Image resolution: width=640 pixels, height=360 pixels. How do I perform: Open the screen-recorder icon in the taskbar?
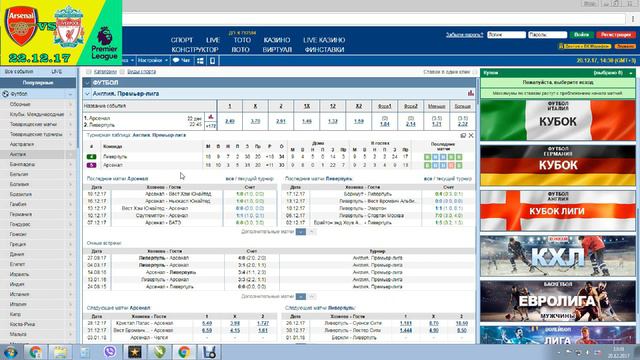tap(209, 351)
